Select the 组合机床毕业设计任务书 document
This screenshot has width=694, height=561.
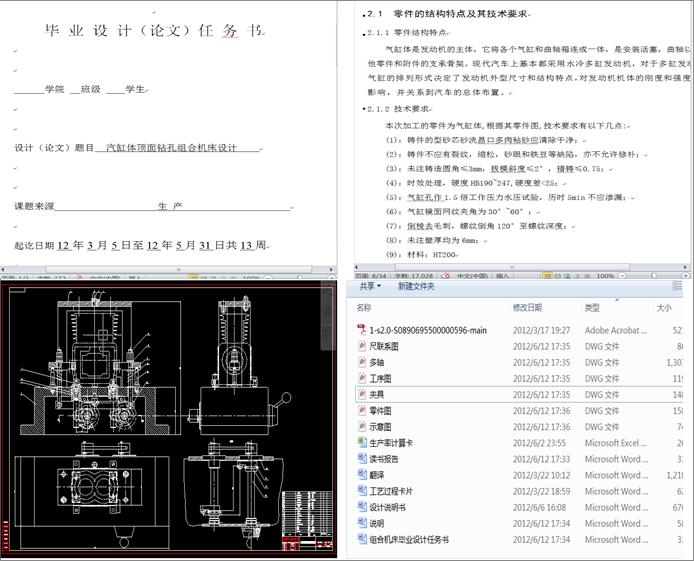click(x=403, y=539)
